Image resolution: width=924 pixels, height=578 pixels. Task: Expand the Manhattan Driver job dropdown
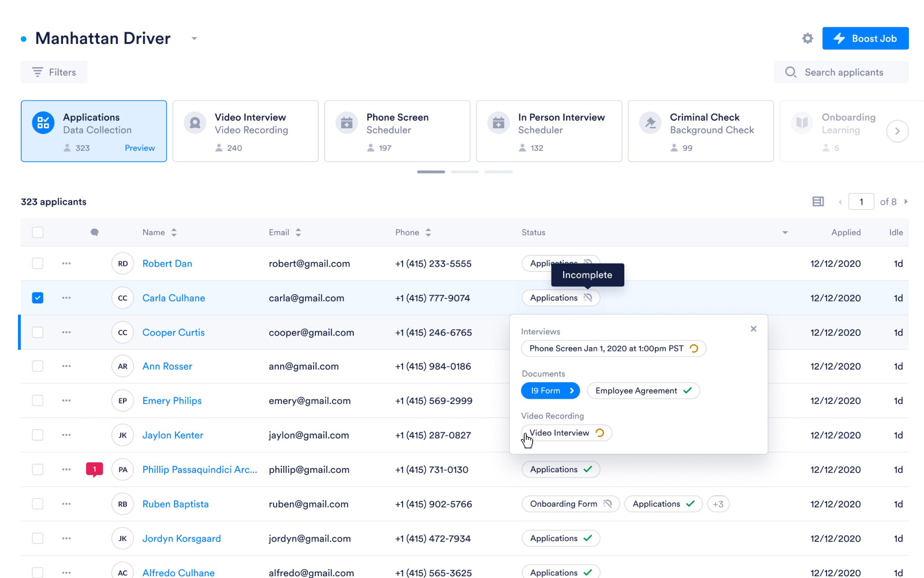tap(194, 39)
